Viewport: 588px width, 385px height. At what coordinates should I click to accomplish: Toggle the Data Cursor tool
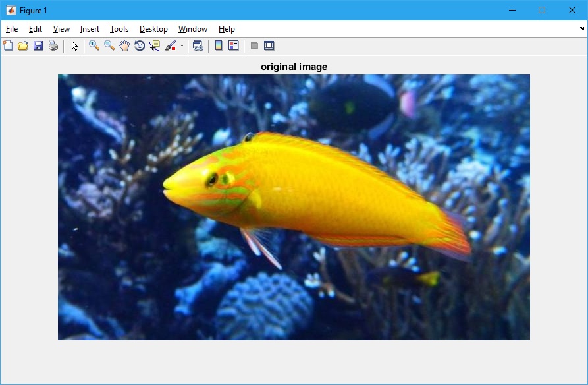[x=155, y=45]
